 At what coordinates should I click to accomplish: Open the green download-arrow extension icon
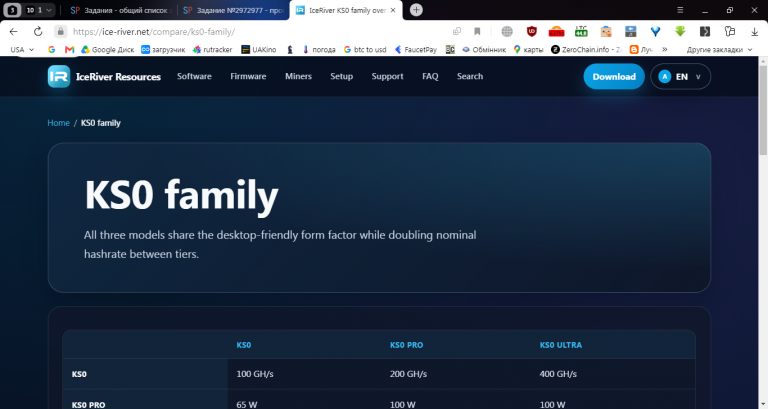point(680,31)
